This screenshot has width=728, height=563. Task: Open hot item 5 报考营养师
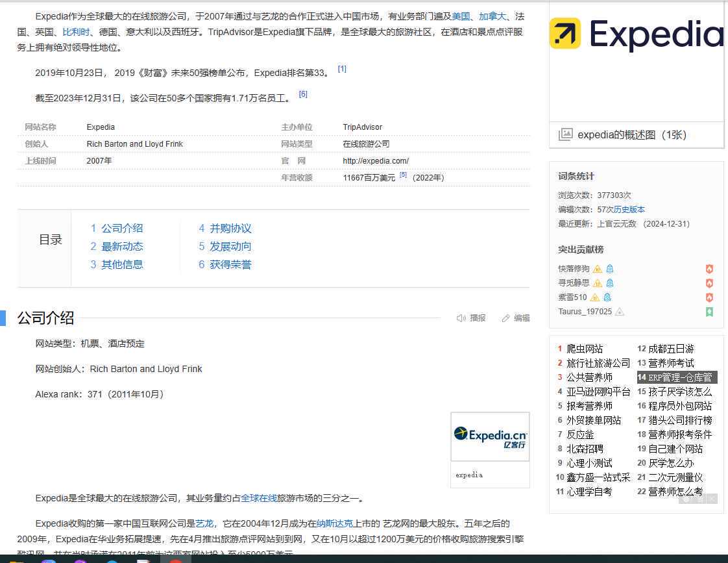click(589, 406)
